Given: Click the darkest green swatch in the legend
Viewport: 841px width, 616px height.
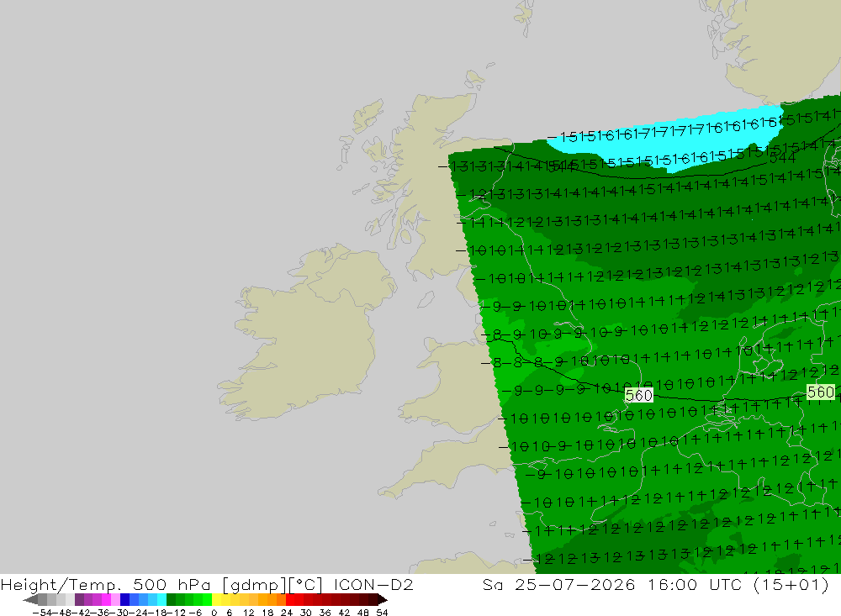Looking at the screenshot, I should point(171,600).
